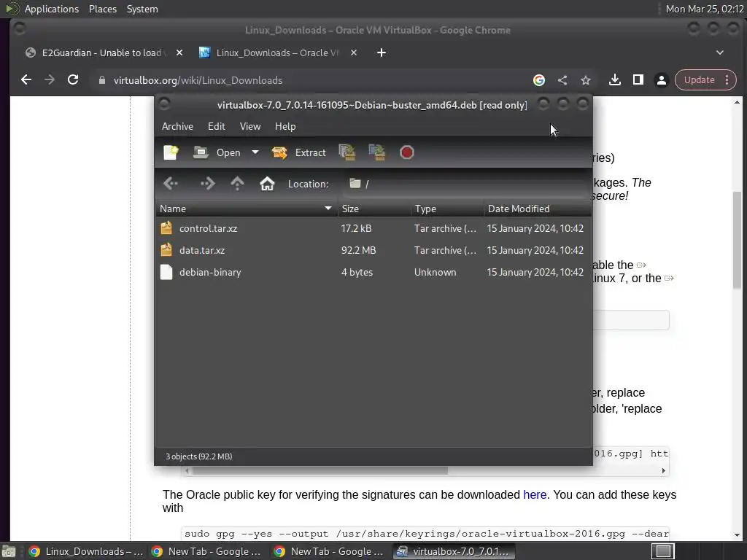The width and height of the screenshot is (747, 560).
Task: Click the 4 bytes size cell
Action: point(357,273)
